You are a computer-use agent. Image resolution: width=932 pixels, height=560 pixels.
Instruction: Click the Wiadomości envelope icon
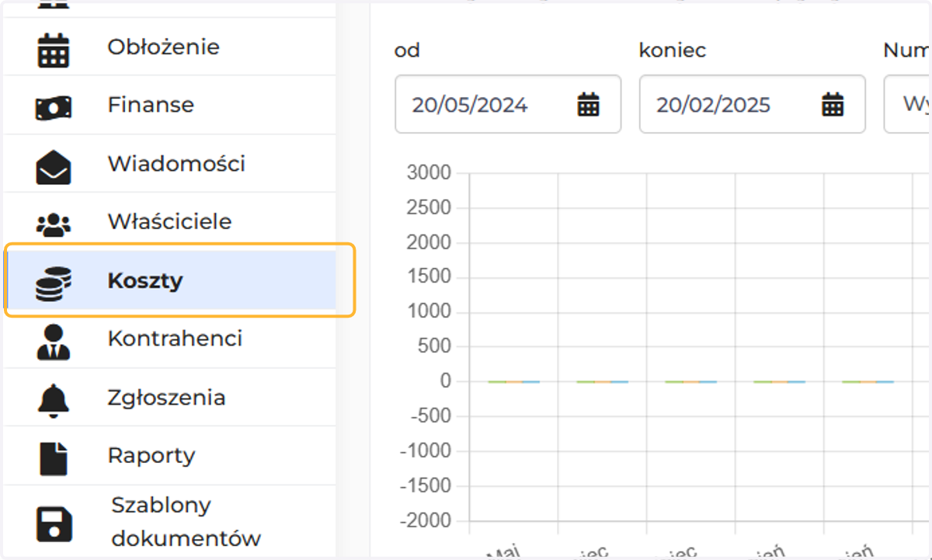point(54,166)
